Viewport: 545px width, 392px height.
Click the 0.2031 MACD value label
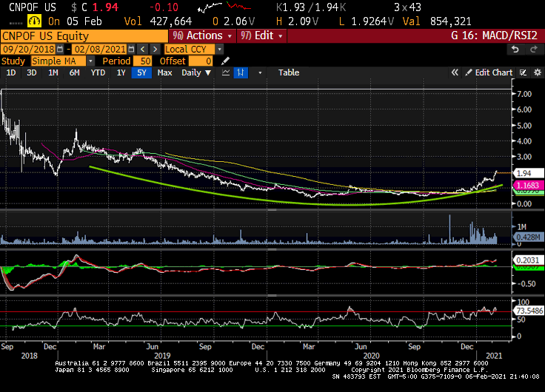528,260
